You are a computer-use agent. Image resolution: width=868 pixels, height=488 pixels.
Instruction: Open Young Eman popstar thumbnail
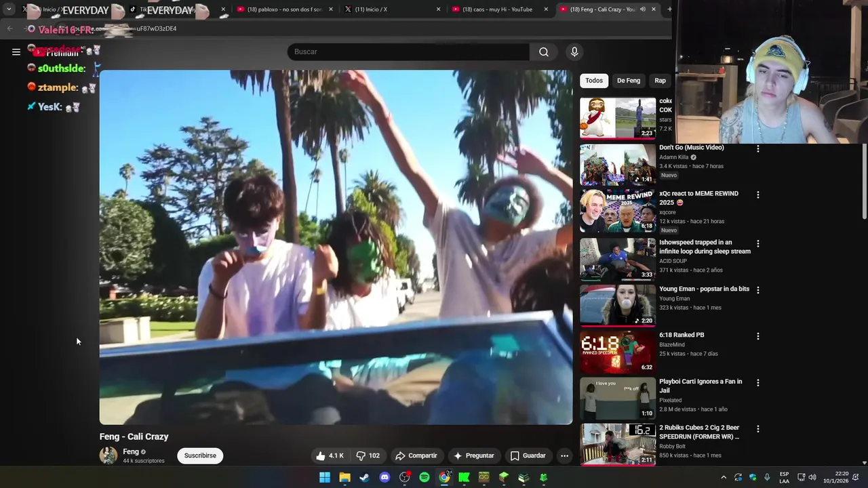(x=618, y=305)
